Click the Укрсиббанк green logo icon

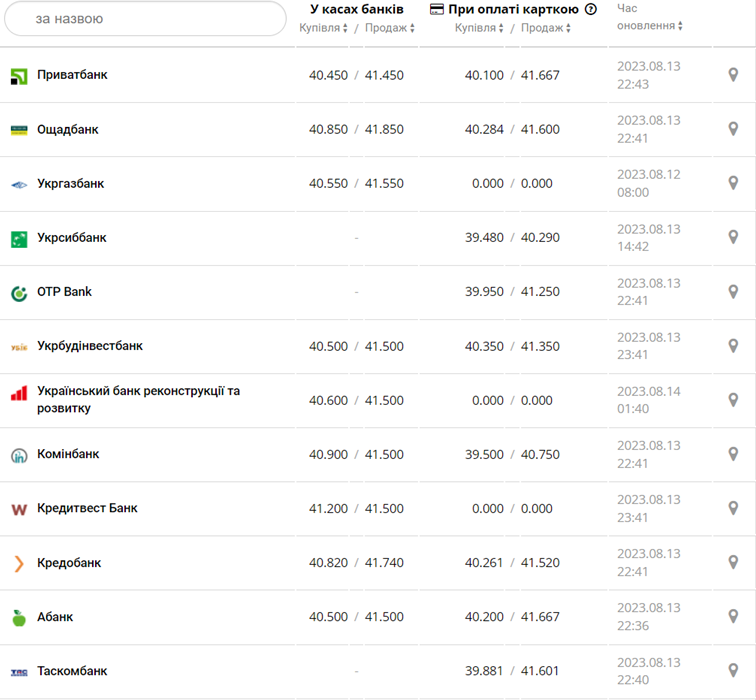click(x=18, y=238)
